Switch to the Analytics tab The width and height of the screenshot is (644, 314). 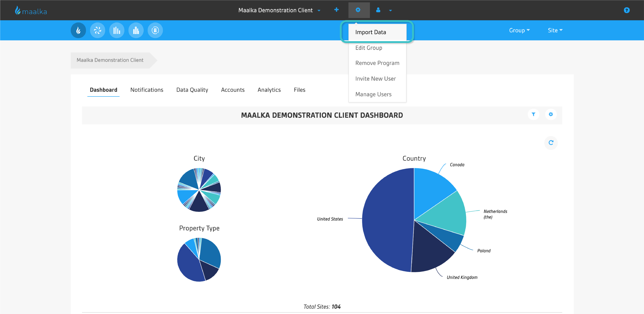[x=269, y=90]
